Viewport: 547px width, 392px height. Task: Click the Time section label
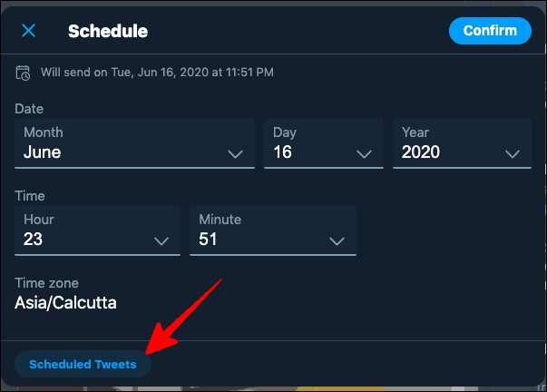point(30,196)
